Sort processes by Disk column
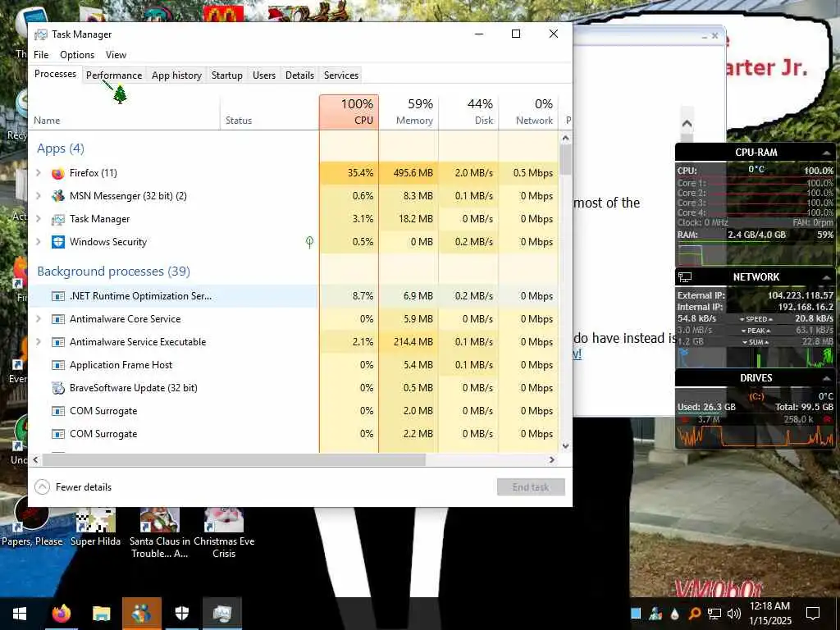Viewport: 840px width, 630px height. 468,112
